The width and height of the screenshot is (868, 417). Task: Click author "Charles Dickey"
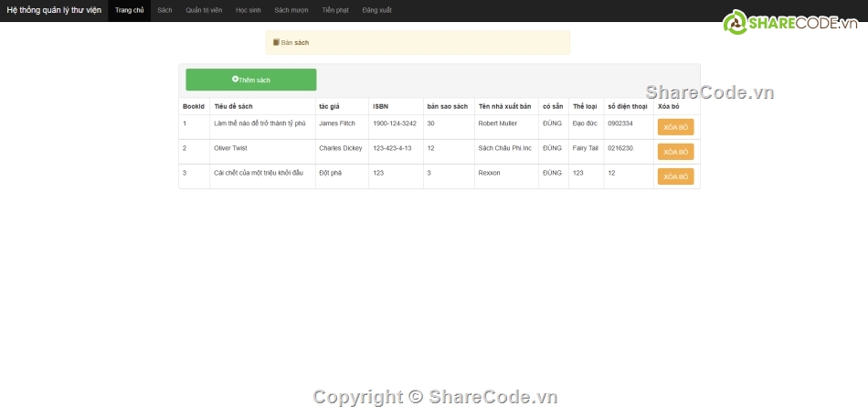click(x=341, y=148)
